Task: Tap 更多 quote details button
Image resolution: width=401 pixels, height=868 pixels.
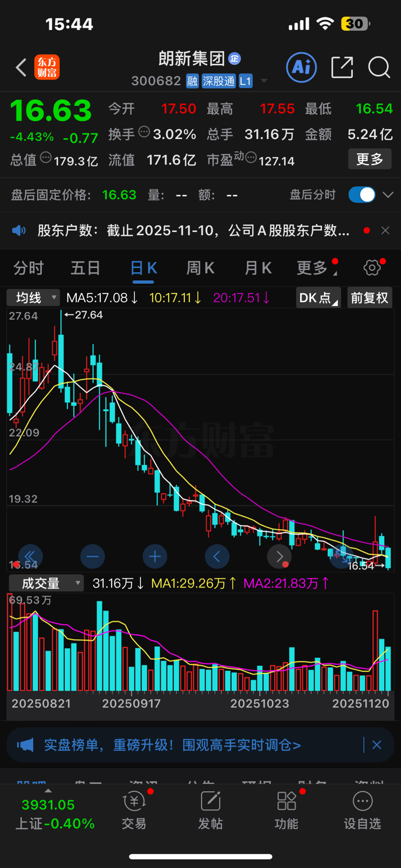Action: [x=370, y=159]
